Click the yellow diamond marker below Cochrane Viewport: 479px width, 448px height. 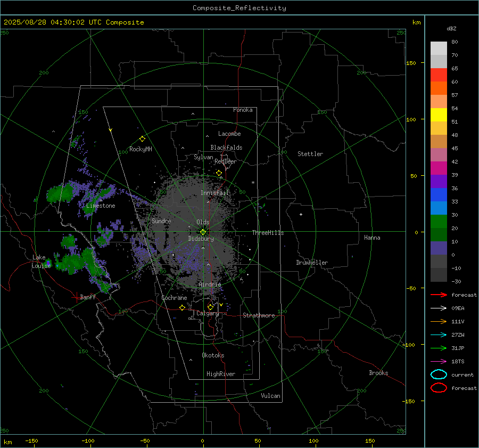click(182, 307)
